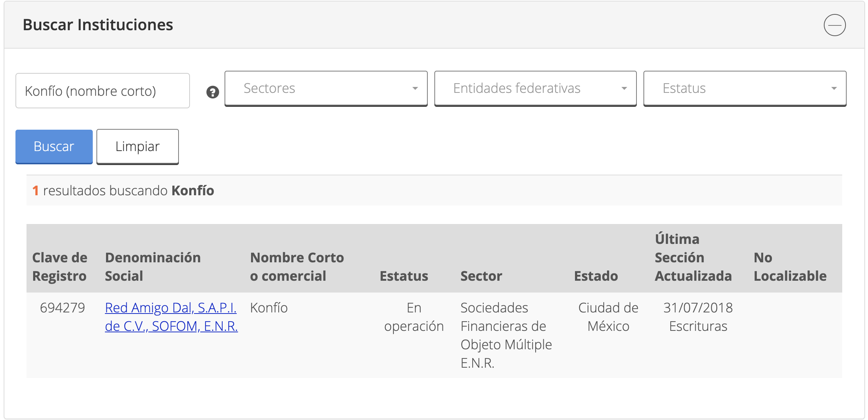Image resolution: width=868 pixels, height=420 pixels.
Task: Click the Clave de Registro column header
Action: point(60,266)
